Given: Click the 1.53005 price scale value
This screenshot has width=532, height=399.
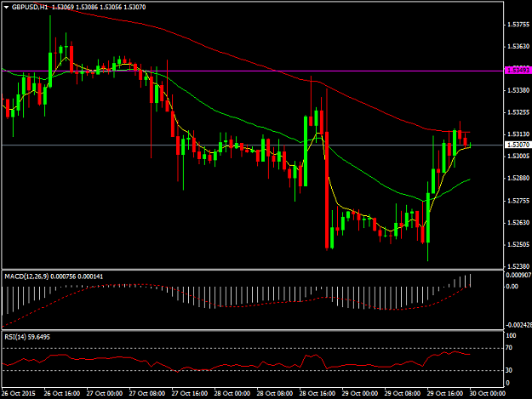Looking at the screenshot, I should point(518,156).
